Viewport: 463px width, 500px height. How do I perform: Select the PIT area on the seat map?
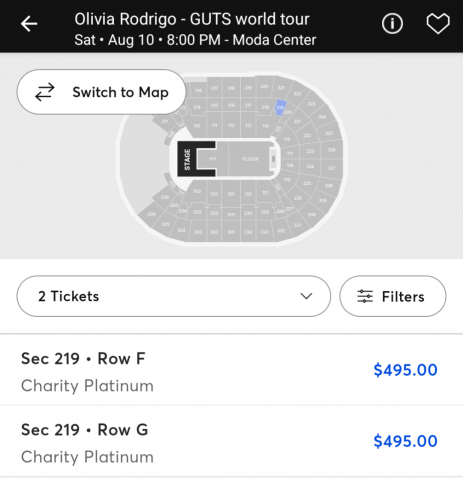[x=213, y=159]
